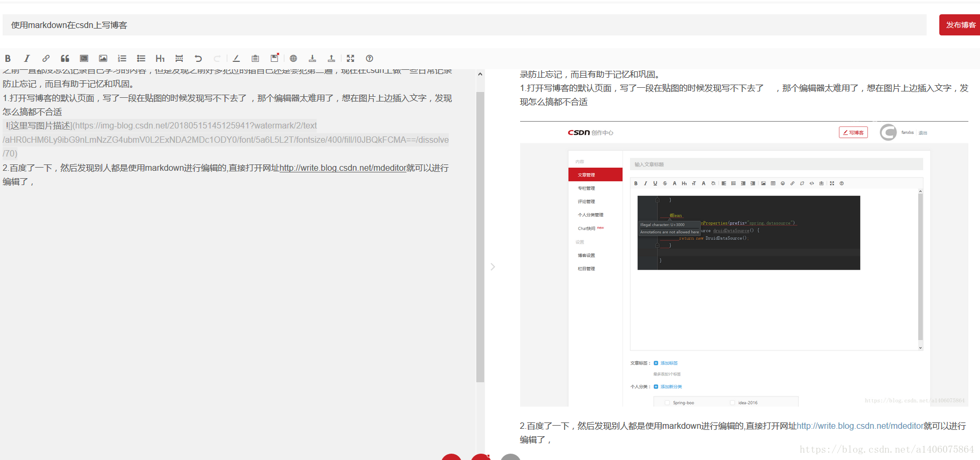980x460 pixels.
Task: Click preview text '录防止忘记，而且有助于记忆和巩固。'
Action: [x=590, y=75]
